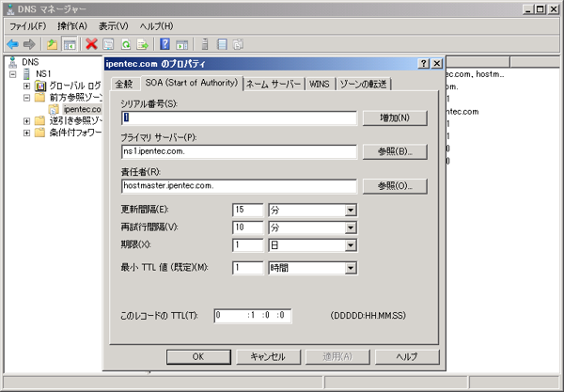Click the このレコードの TTL field
Viewport: 564px width, 392px height.
click(x=253, y=316)
